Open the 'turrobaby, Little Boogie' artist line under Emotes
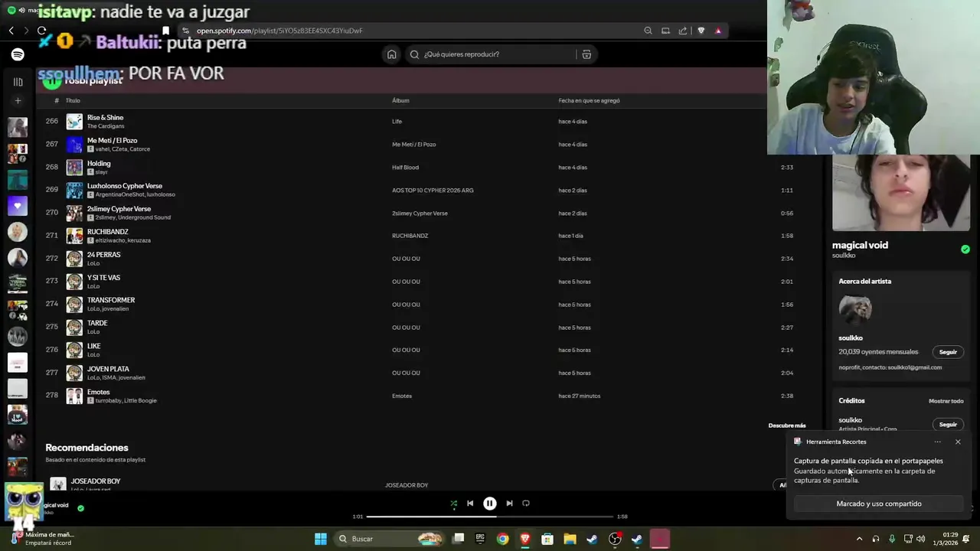Image resolution: width=980 pixels, height=551 pixels. (x=126, y=401)
